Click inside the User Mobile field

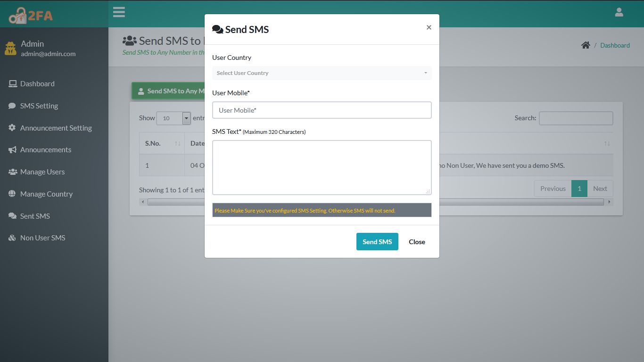[322, 110]
